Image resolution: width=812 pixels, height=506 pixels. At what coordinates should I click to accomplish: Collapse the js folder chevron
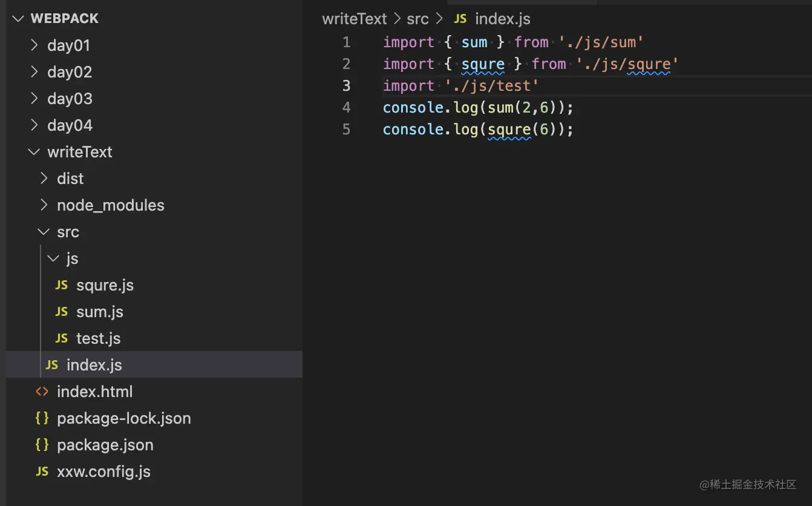tap(54, 258)
